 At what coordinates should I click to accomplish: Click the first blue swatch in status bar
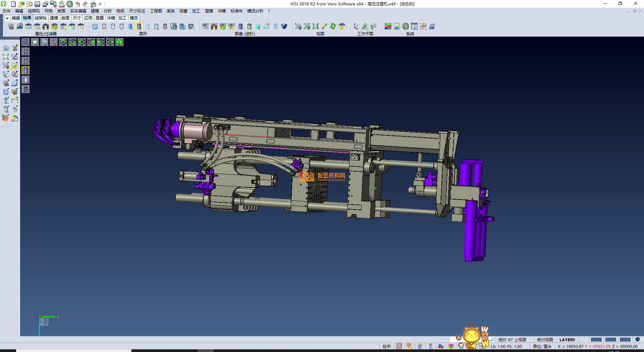pos(596,340)
